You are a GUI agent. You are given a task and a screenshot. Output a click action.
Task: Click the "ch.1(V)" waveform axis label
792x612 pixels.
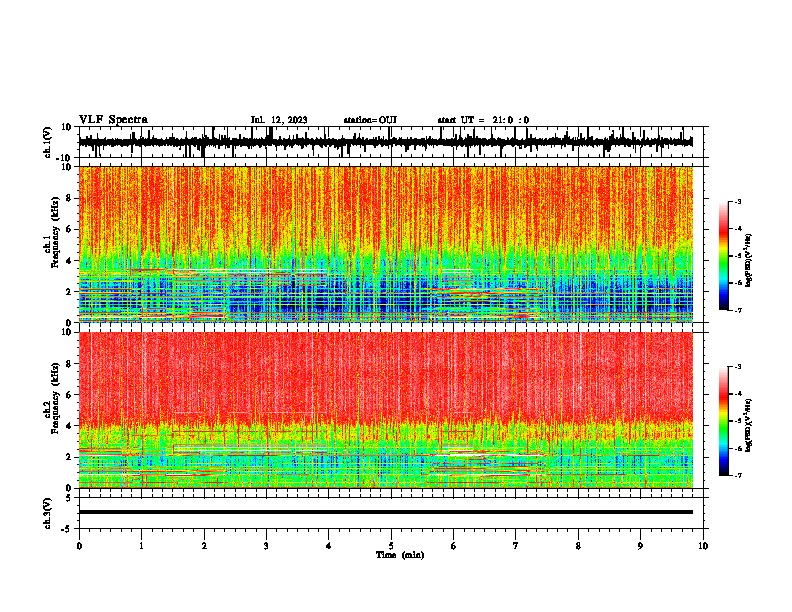click(x=48, y=142)
